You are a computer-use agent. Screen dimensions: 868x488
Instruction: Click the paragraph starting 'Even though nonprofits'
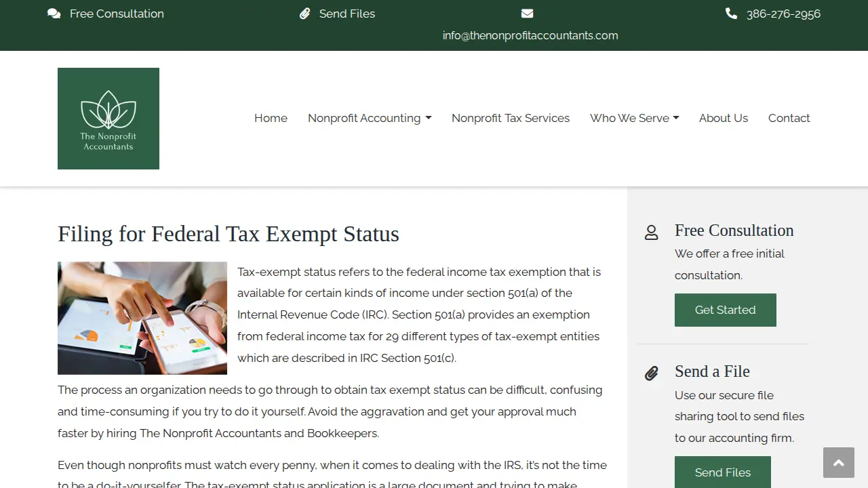[x=332, y=474]
